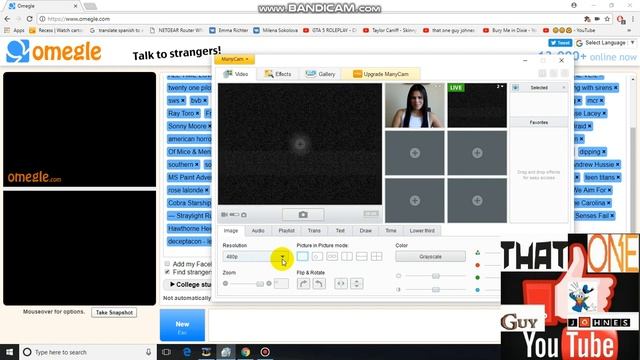
Task: Open the ManyCam menu button
Action: pyautogui.click(x=234, y=60)
